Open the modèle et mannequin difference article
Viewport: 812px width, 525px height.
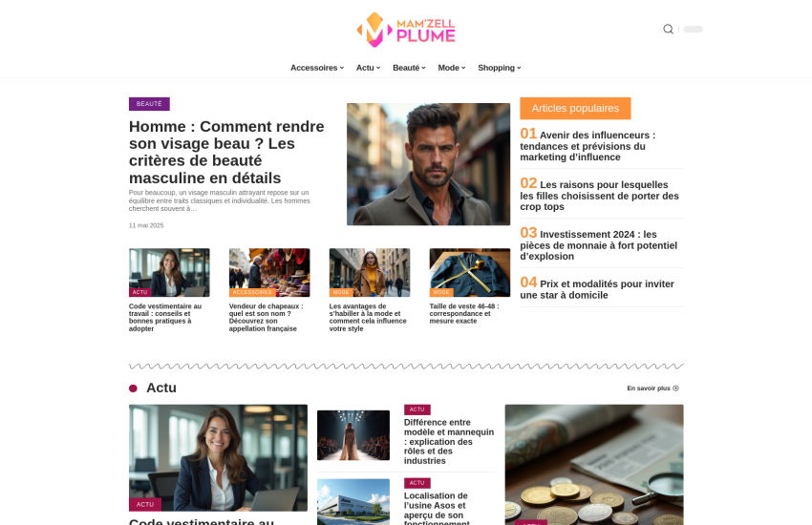tap(449, 442)
